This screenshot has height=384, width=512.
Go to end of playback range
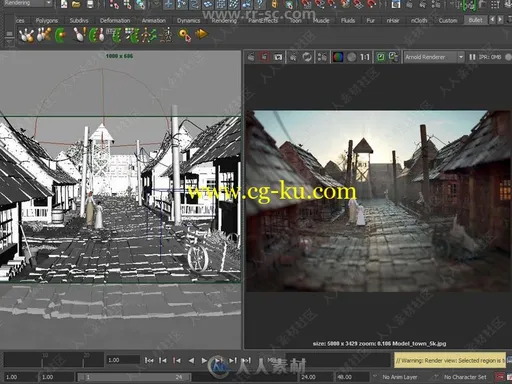[246, 360]
